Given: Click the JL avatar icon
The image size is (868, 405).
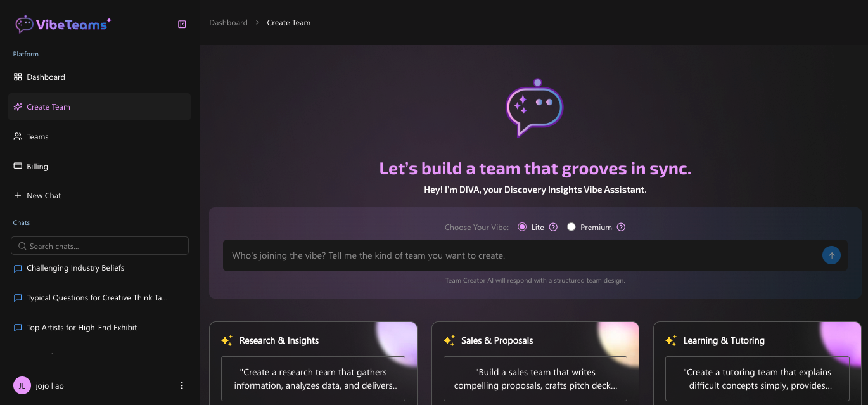Looking at the screenshot, I should point(22,385).
